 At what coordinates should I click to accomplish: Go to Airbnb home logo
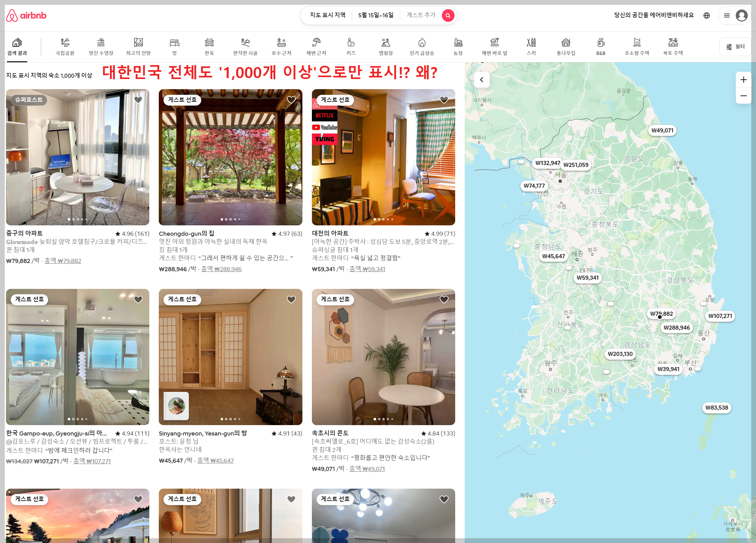pos(26,15)
